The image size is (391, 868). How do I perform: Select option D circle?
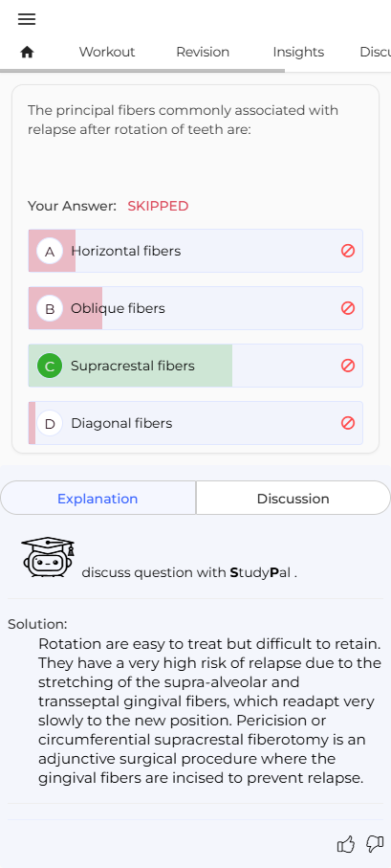point(50,424)
